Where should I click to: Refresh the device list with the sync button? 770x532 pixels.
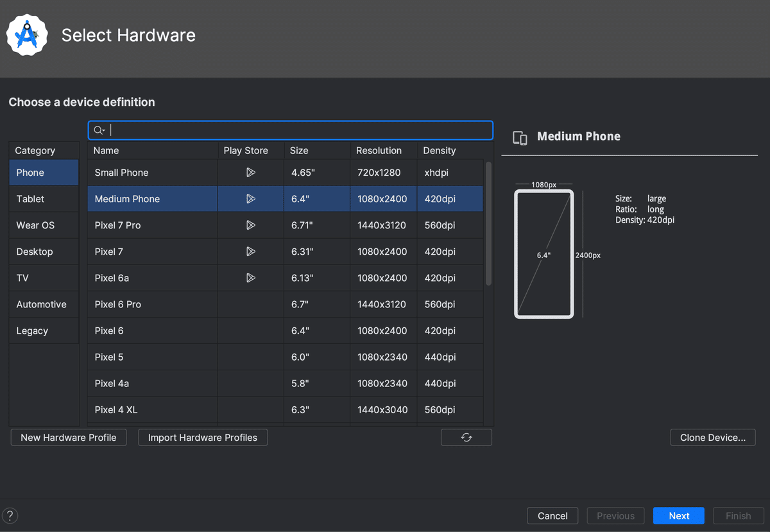point(466,438)
